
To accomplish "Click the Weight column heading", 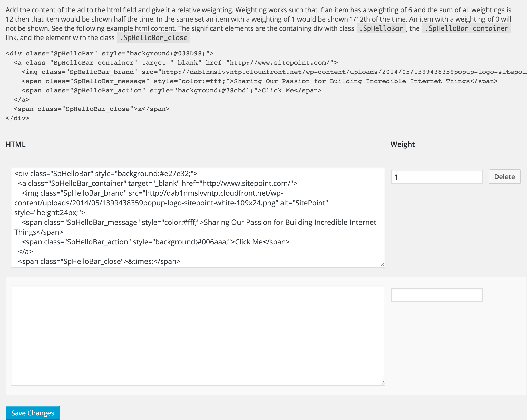I will (x=402, y=144).
